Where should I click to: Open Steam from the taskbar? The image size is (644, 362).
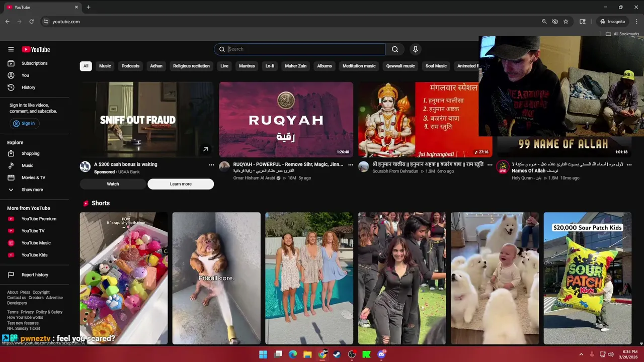pos(337,354)
